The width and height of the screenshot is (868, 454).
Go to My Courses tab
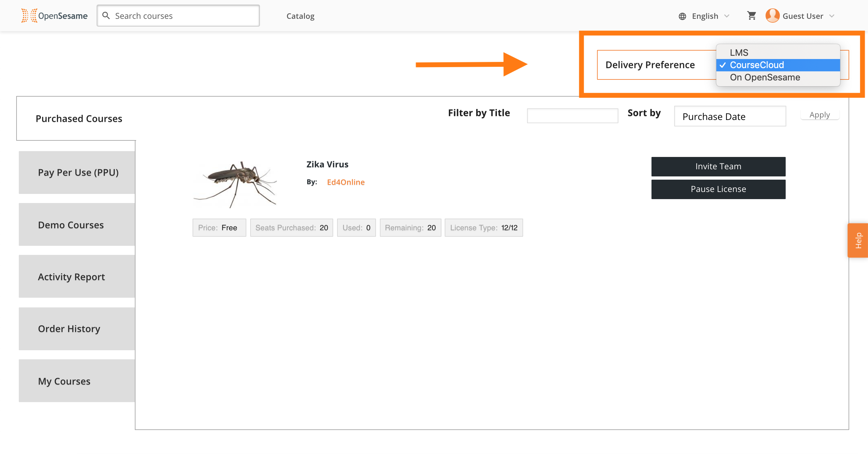click(77, 381)
